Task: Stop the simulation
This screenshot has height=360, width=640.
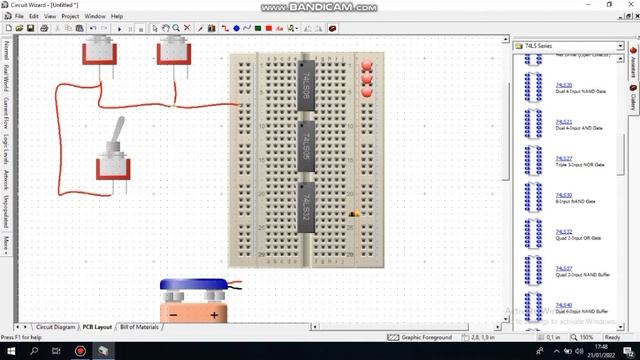Action: click(141, 29)
